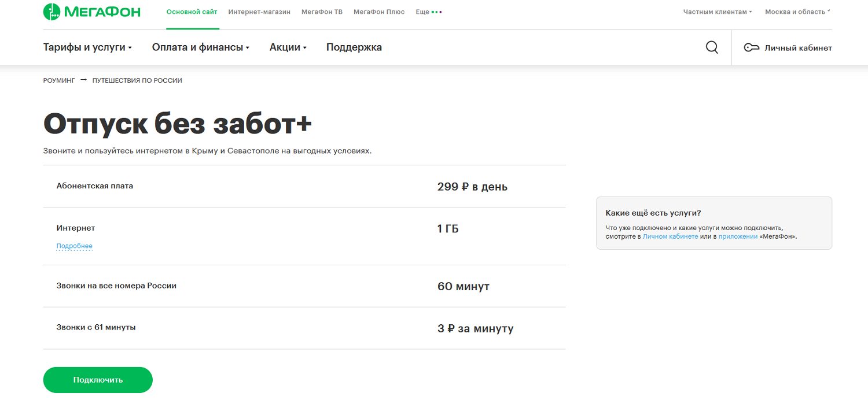The height and width of the screenshot is (404, 868).
Task: Open the search magnifier icon
Action: [711, 47]
